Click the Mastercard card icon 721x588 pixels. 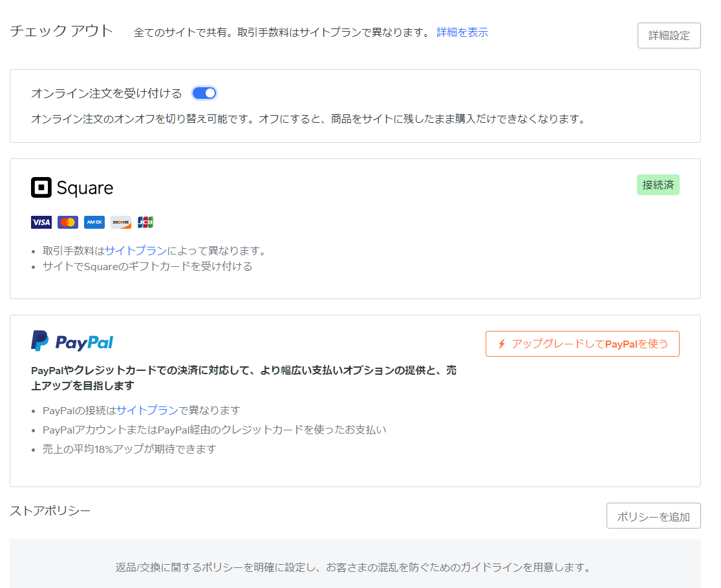coord(68,222)
